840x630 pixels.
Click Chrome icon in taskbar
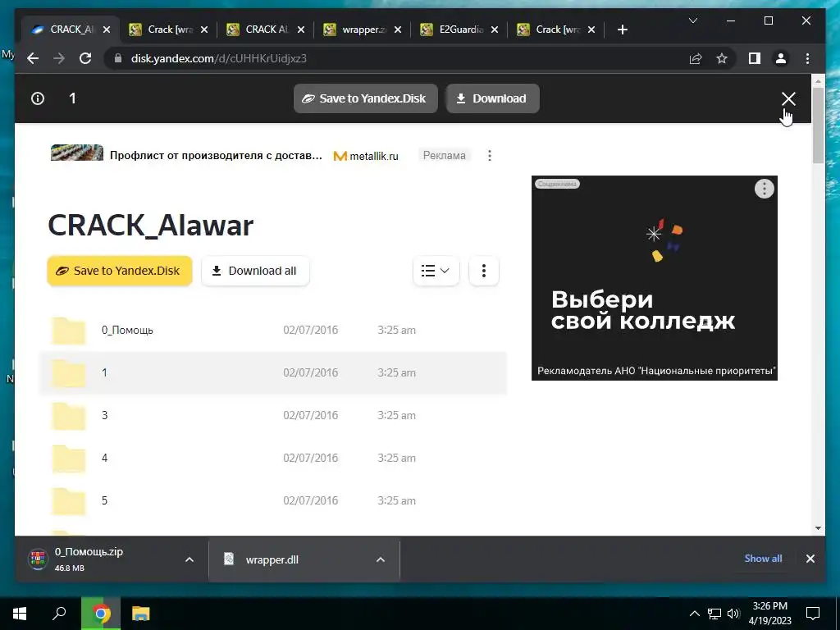pos(100,614)
